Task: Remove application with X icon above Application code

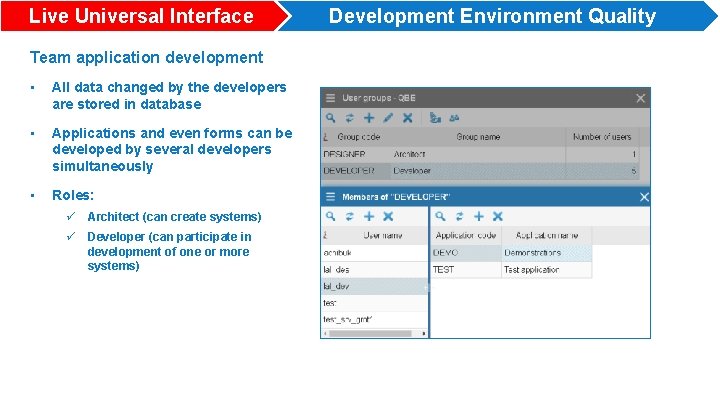Action: click(x=498, y=216)
